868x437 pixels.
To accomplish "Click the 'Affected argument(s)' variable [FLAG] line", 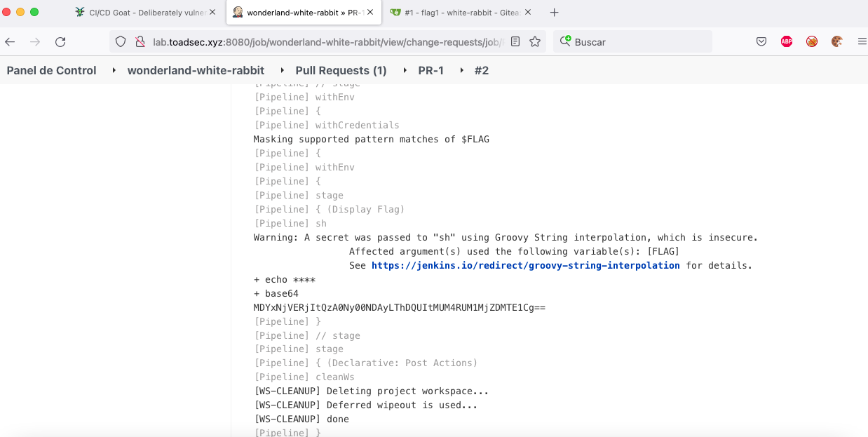I will [x=515, y=251].
